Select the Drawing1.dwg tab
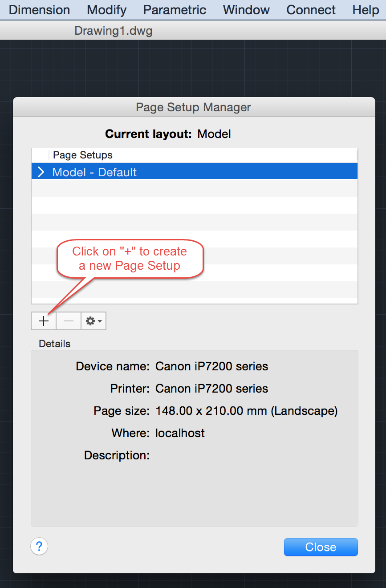Screen dimensions: 386x588 click(x=114, y=31)
